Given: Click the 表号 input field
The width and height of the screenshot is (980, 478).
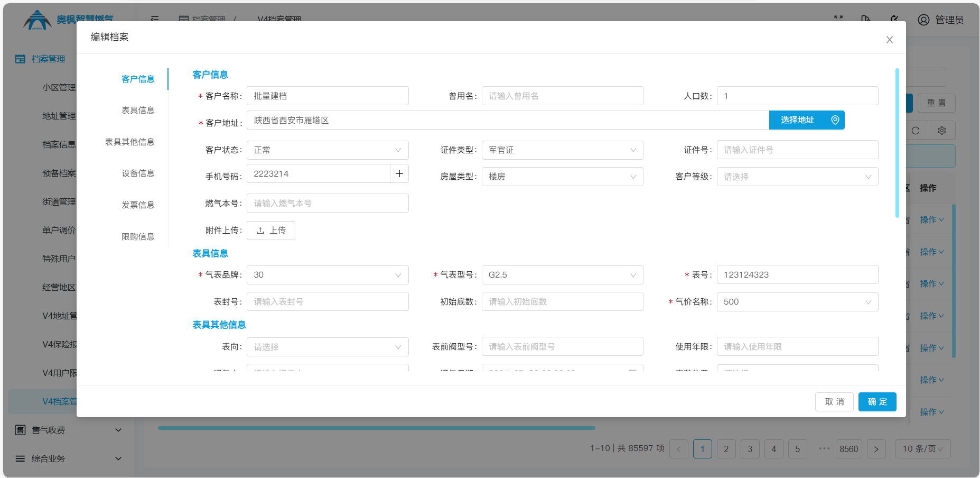Looking at the screenshot, I should tap(798, 274).
